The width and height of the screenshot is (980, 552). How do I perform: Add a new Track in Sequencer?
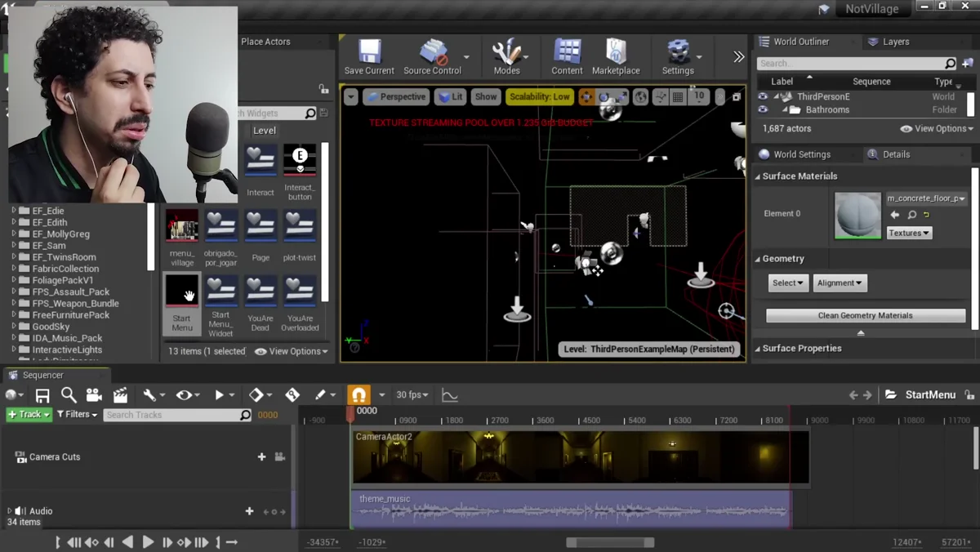click(x=29, y=415)
